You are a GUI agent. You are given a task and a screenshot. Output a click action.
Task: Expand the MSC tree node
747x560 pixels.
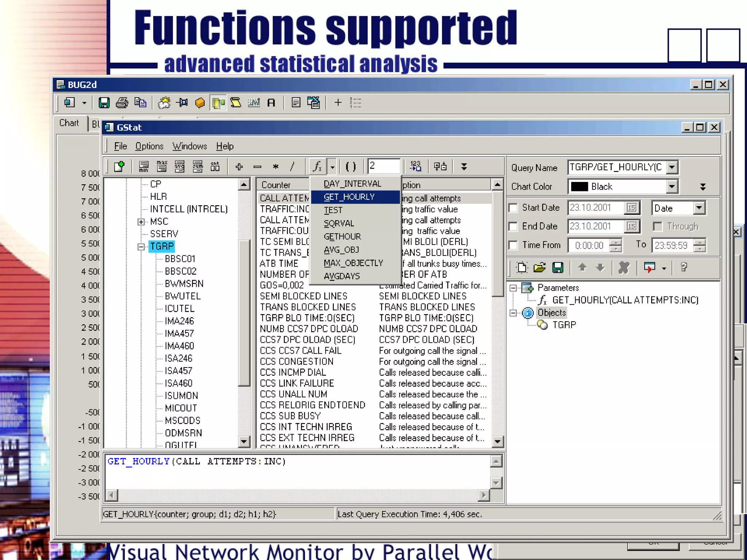click(141, 222)
